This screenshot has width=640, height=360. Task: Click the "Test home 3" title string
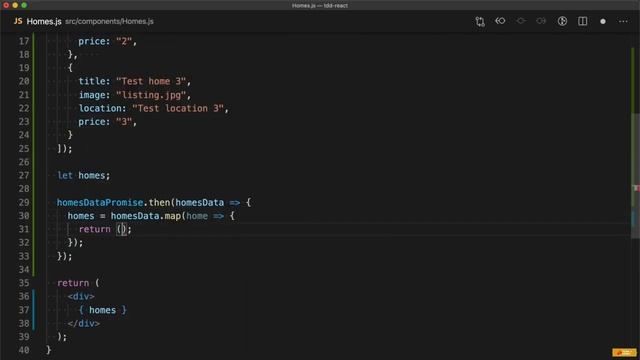151,81
